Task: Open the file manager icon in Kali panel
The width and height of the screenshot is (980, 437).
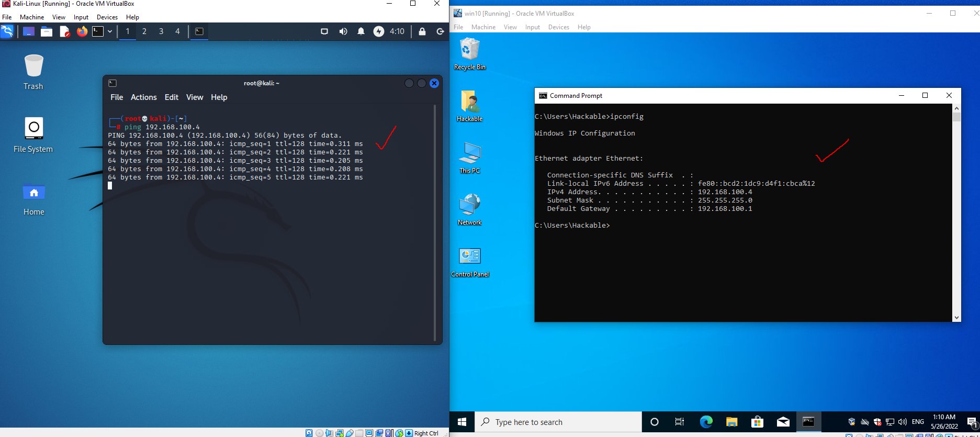Action: tap(47, 31)
